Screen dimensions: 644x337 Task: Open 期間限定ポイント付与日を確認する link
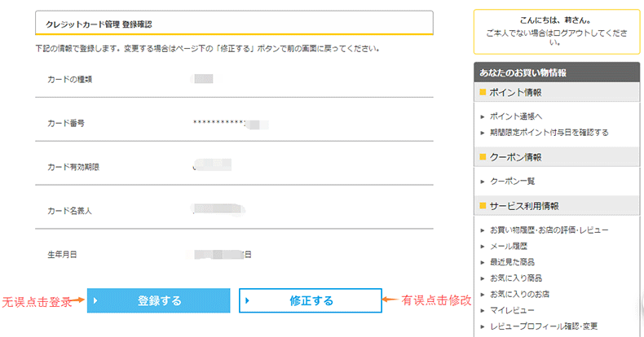549,132
